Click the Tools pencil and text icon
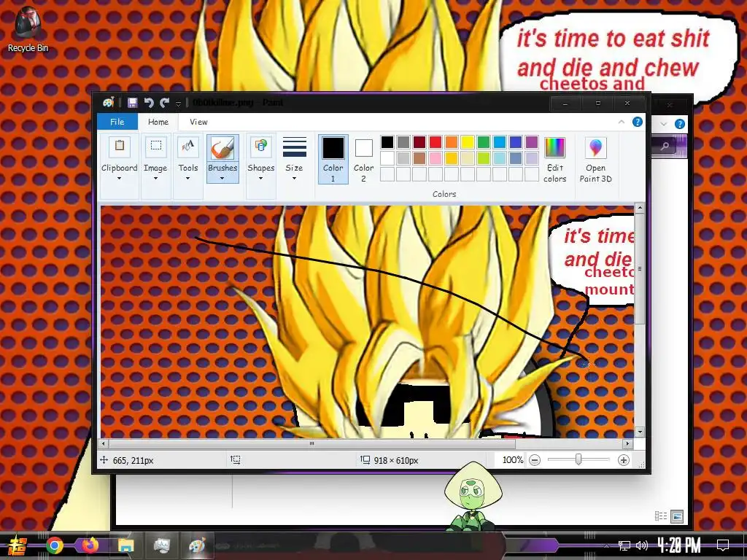This screenshot has width=747, height=560. pos(188,147)
